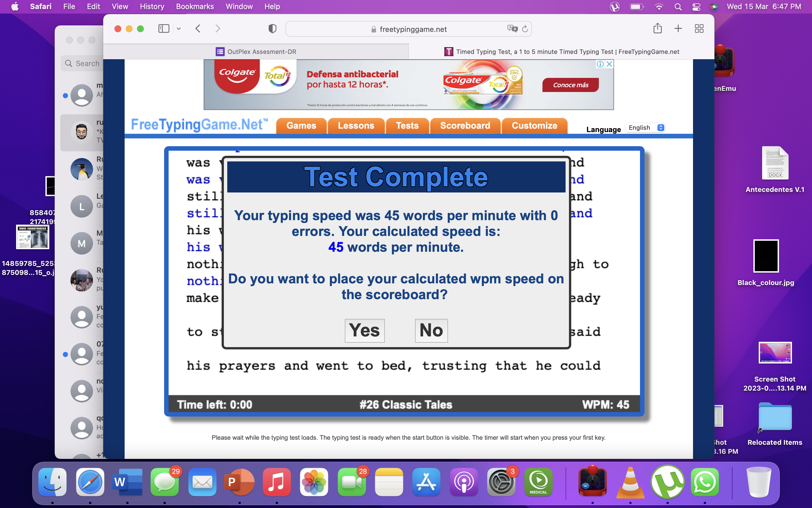The height and width of the screenshot is (508, 812).
Task: Open the History menu
Action: coord(152,6)
